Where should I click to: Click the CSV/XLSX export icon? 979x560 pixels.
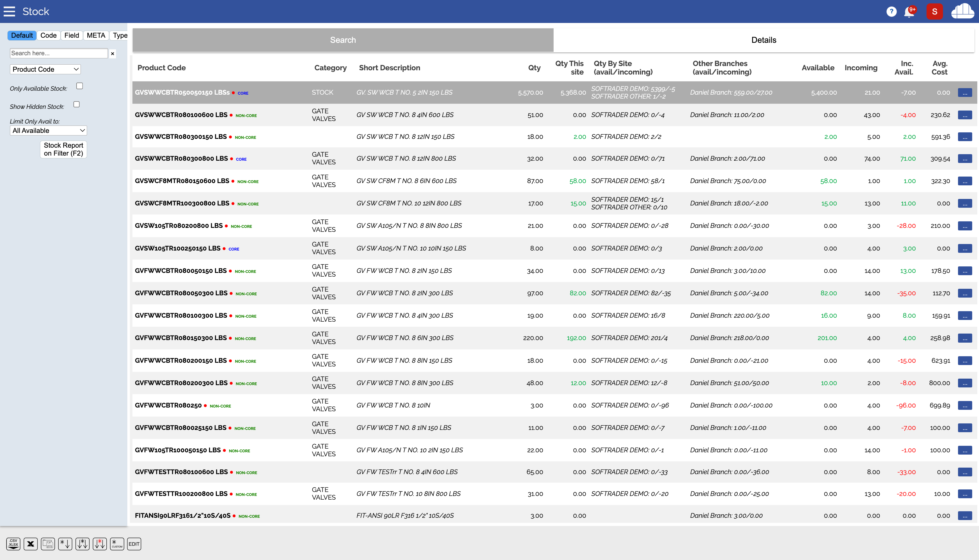tap(13, 544)
